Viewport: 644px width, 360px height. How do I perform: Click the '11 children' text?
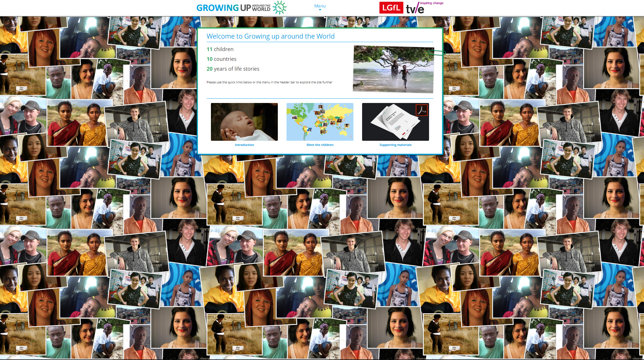coord(220,49)
